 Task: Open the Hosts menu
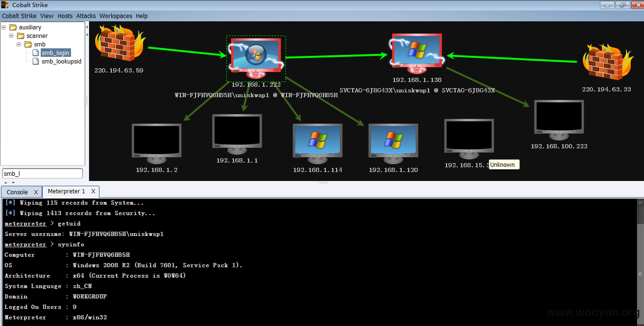coord(65,16)
